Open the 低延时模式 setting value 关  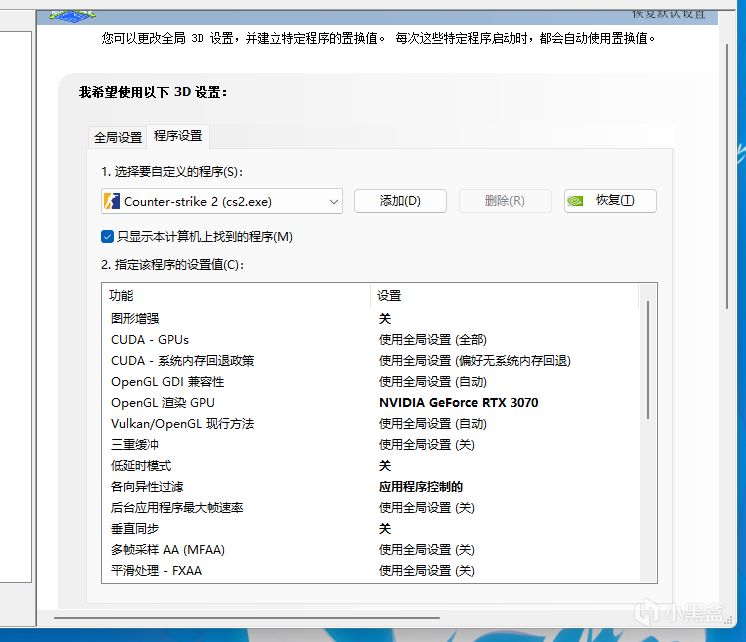coord(385,465)
